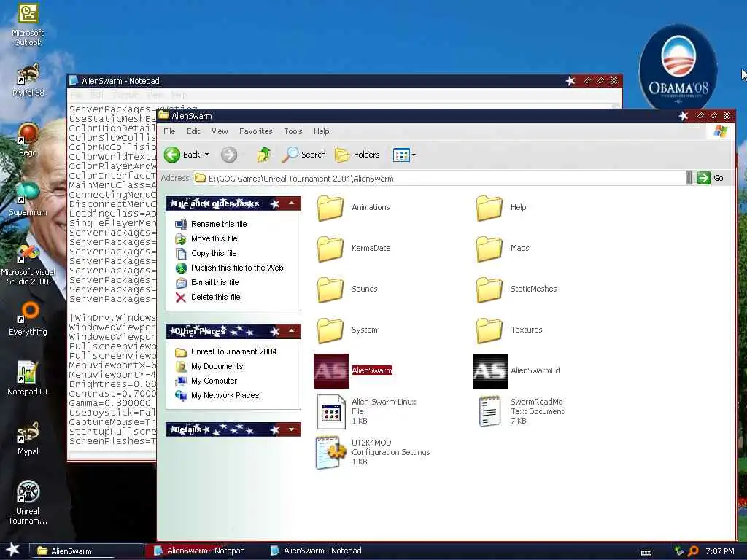
Task: Select the SwarmReadMe text document
Action: (x=521, y=411)
